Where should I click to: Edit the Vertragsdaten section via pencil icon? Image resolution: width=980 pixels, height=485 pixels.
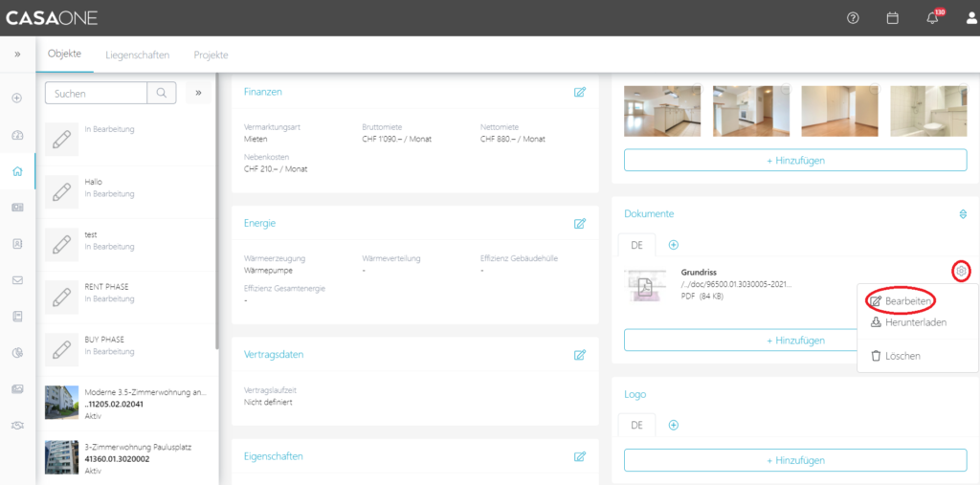pyautogui.click(x=579, y=355)
